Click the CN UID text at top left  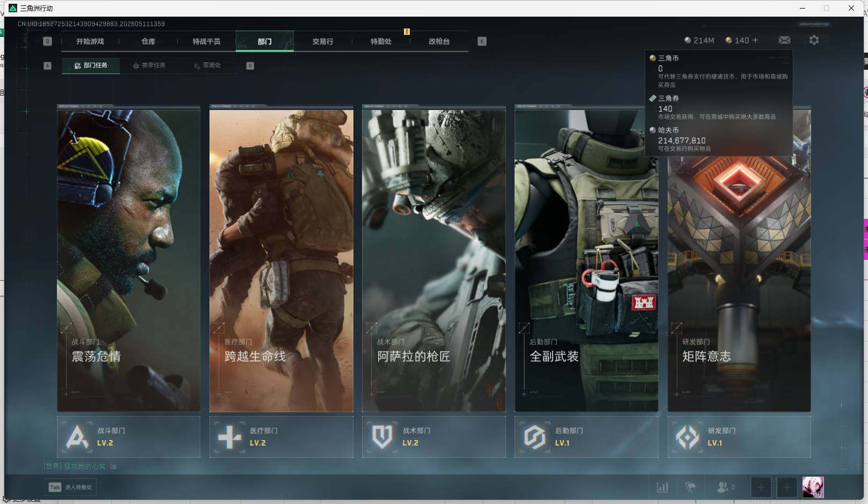pyautogui.click(x=91, y=24)
